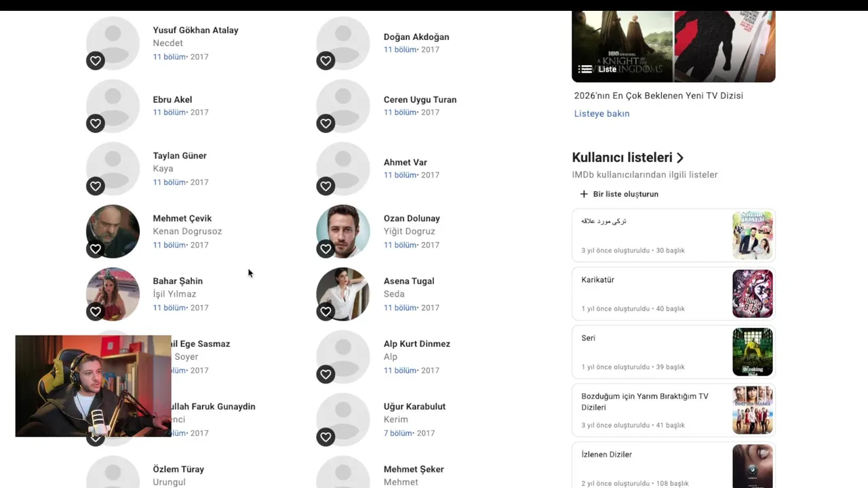This screenshot has height=488, width=868.
Task: Open Özlem Türay name link
Action: (178, 469)
